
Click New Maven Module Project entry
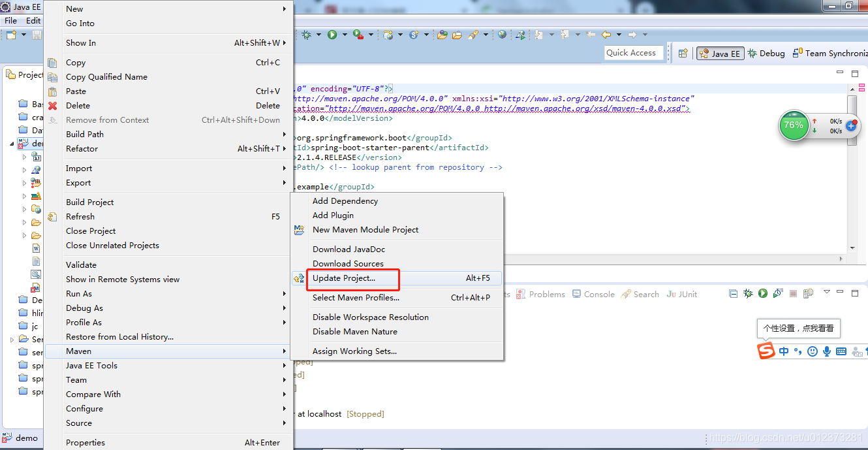tap(365, 230)
